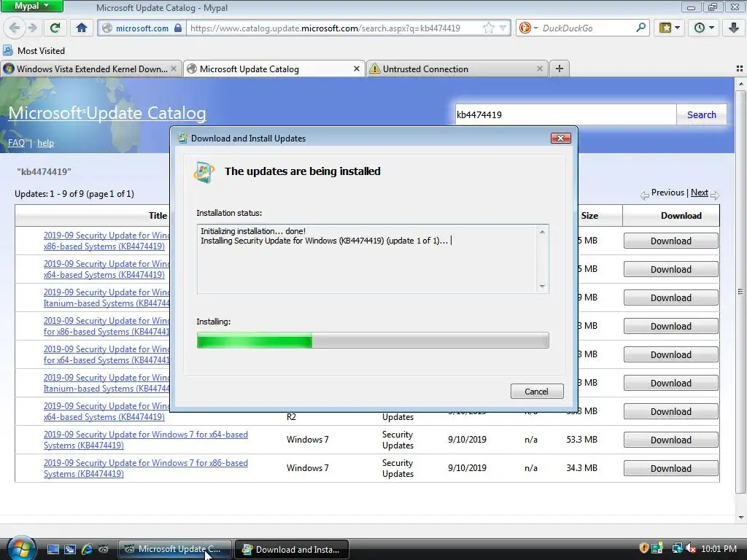Launch Internet Explorer from quick launch
747x560 pixels.
click(87, 549)
